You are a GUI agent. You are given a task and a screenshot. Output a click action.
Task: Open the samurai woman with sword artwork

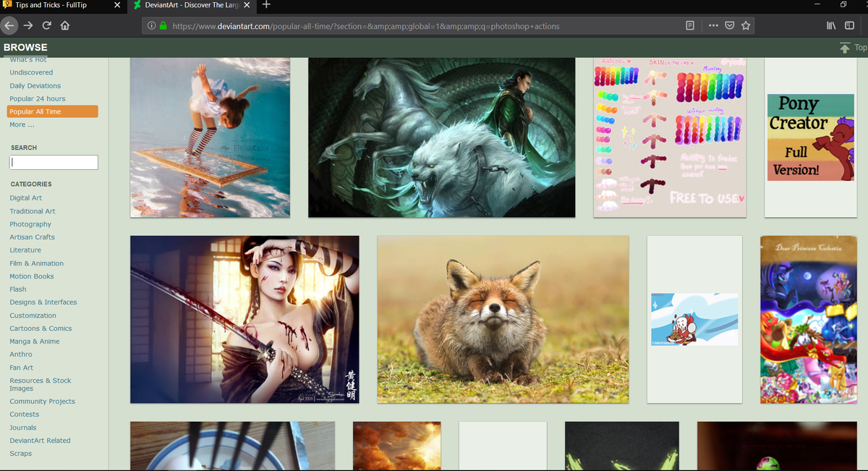pyautogui.click(x=244, y=319)
